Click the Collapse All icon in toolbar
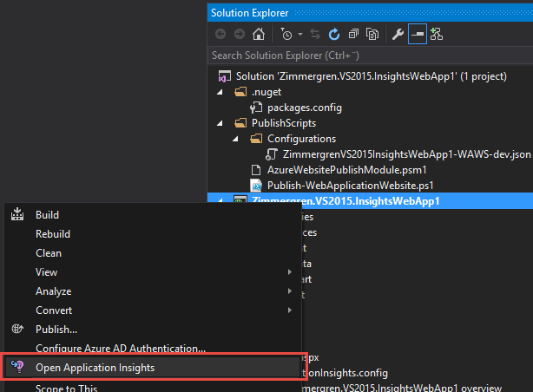 pyautogui.click(x=353, y=35)
